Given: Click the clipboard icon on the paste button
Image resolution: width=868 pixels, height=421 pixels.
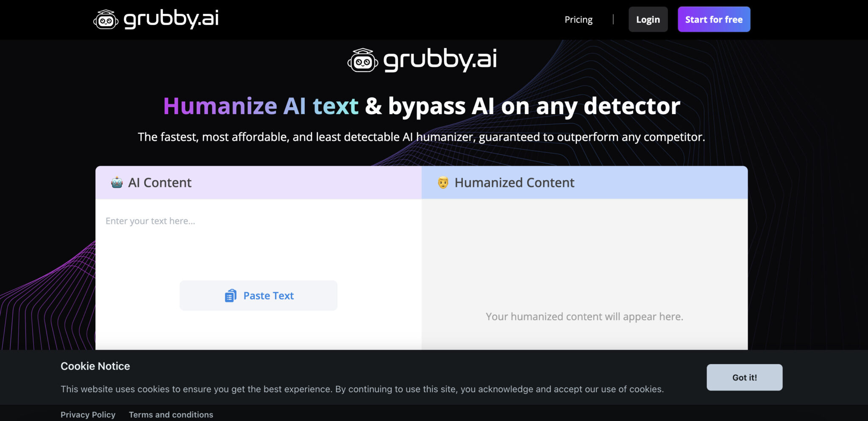Looking at the screenshot, I should coord(231,296).
